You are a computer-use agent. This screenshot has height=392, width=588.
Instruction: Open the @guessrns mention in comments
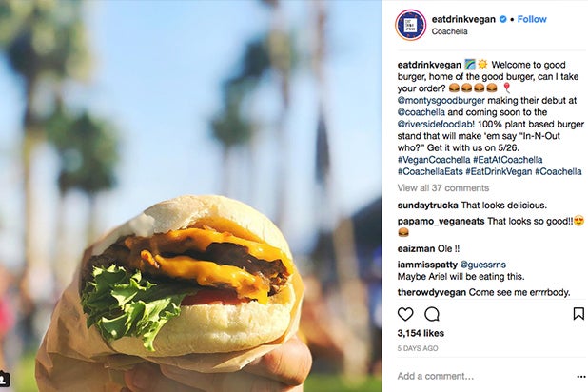482,265
